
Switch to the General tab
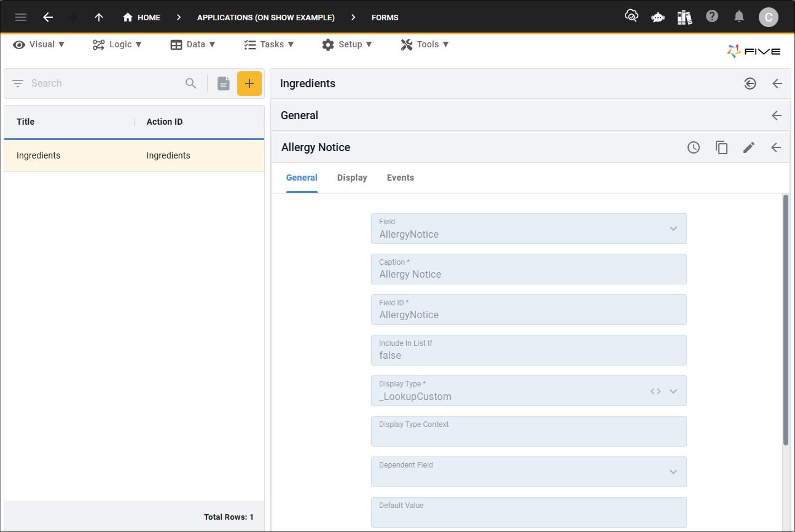point(302,178)
